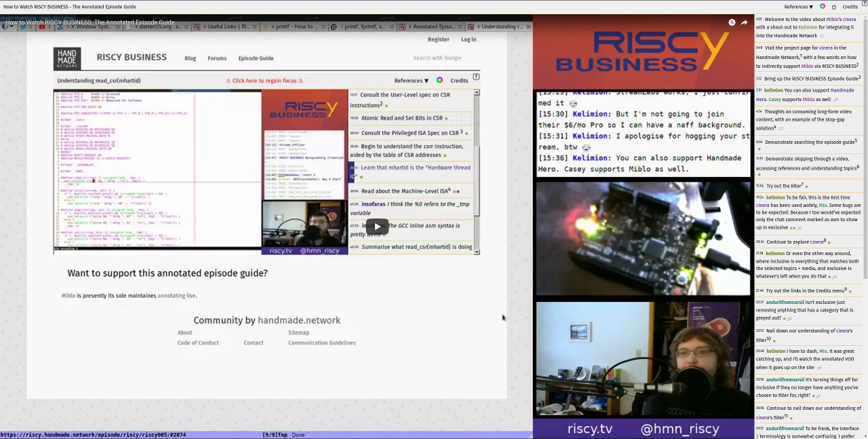Open the References dropdown

click(x=409, y=80)
